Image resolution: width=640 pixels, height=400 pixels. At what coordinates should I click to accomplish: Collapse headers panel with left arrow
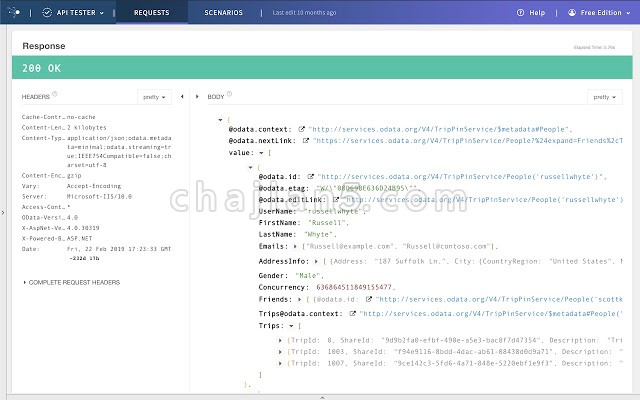click(x=182, y=97)
